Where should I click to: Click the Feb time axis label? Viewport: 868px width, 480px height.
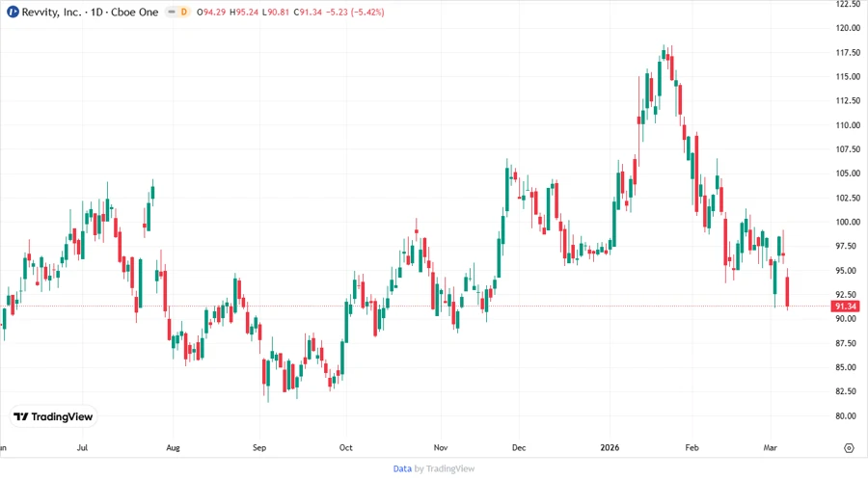point(692,447)
